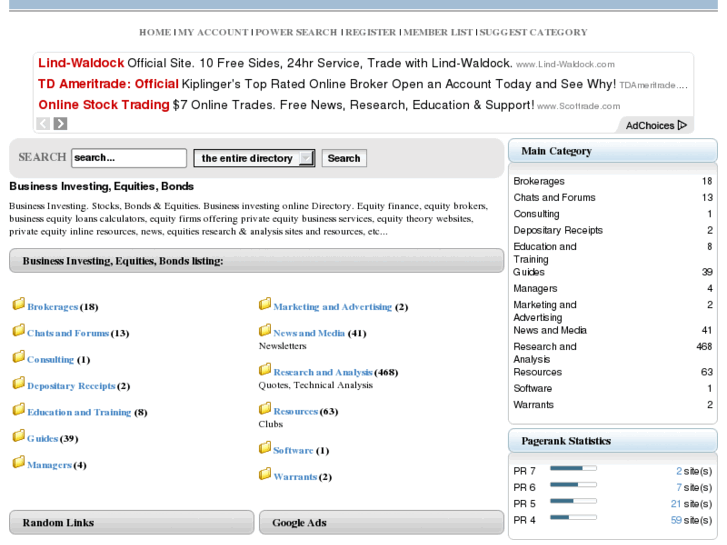The height and width of the screenshot is (545, 727).
Task: Select Brokerages in Main Category sidebar
Action: click(539, 181)
